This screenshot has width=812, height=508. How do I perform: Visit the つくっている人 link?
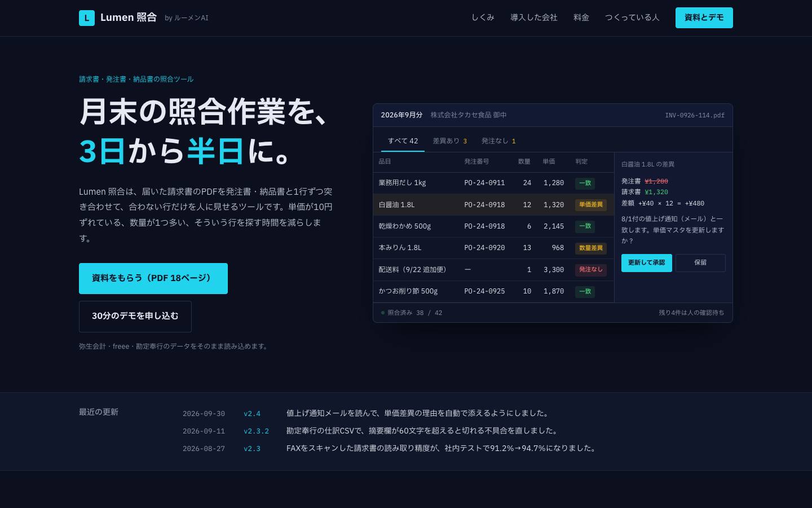[632, 17]
